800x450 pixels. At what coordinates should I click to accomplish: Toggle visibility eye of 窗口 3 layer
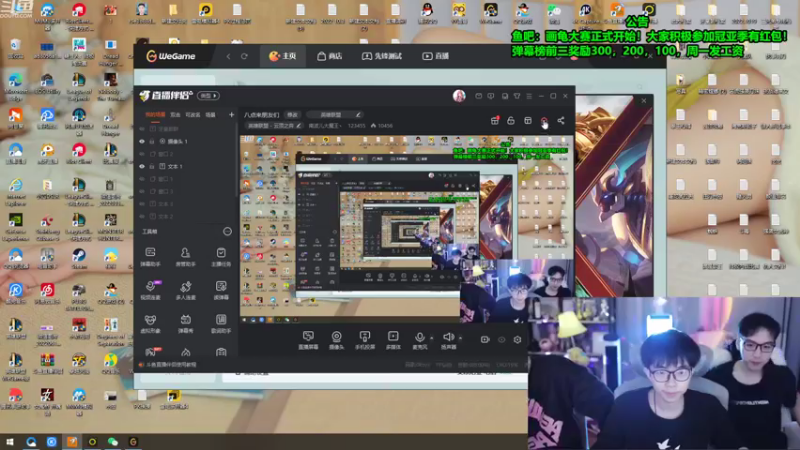(142, 191)
